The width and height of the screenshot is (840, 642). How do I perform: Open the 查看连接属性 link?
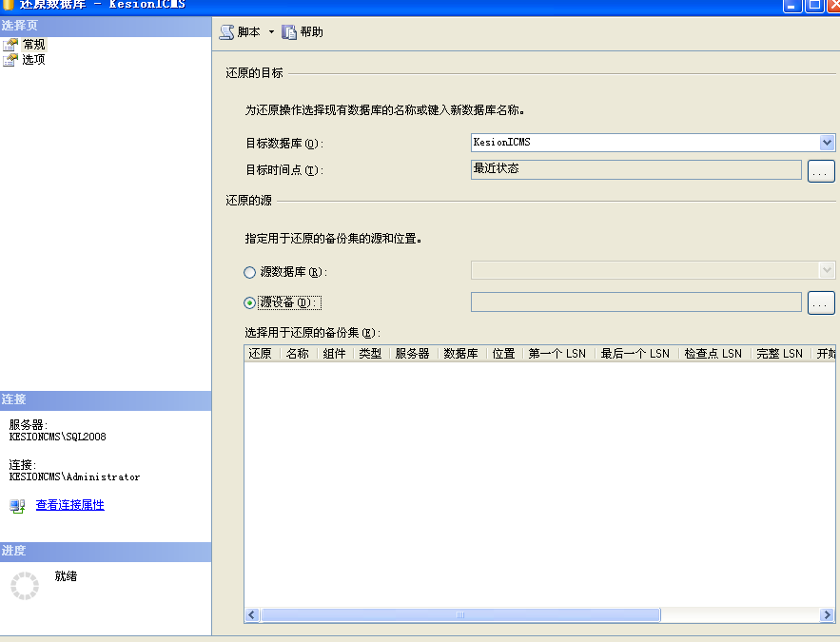coord(69,506)
